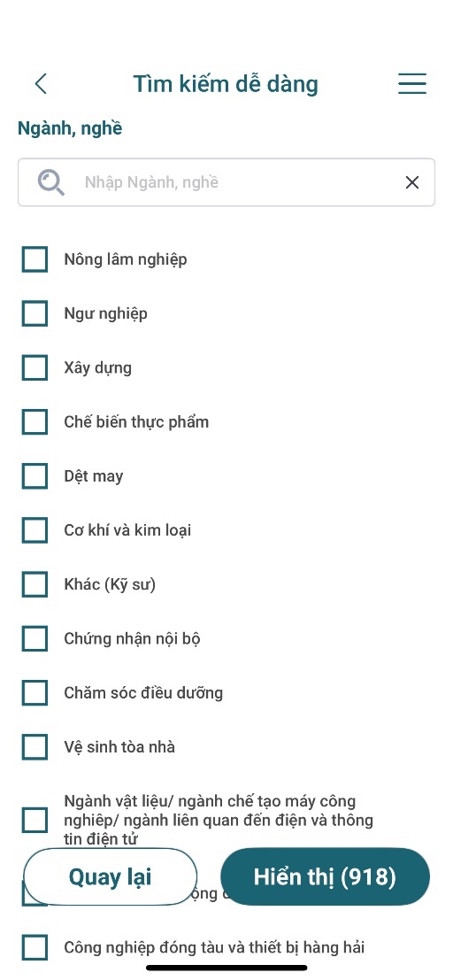Screen dimensions: 453x980
Task: Open the hamburger menu icon
Action: click(412, 84)
